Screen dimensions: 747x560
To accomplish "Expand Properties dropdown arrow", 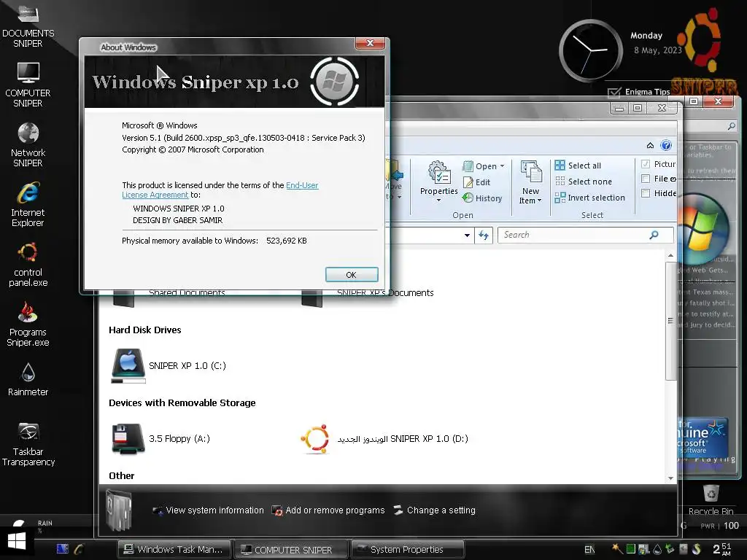I will pos(438,201).
